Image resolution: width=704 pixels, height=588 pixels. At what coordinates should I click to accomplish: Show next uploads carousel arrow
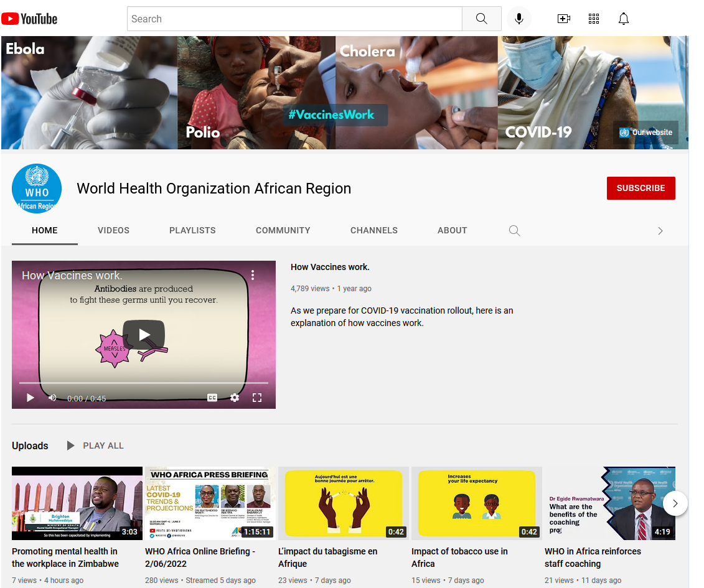(675, 503)
